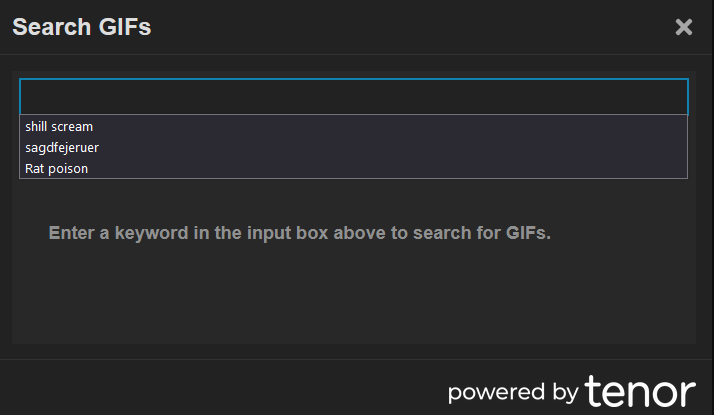Choose 'sagdfejeruer' from the suggestions
This screenshot has width=714, height=415.
(x=353, y=148)
